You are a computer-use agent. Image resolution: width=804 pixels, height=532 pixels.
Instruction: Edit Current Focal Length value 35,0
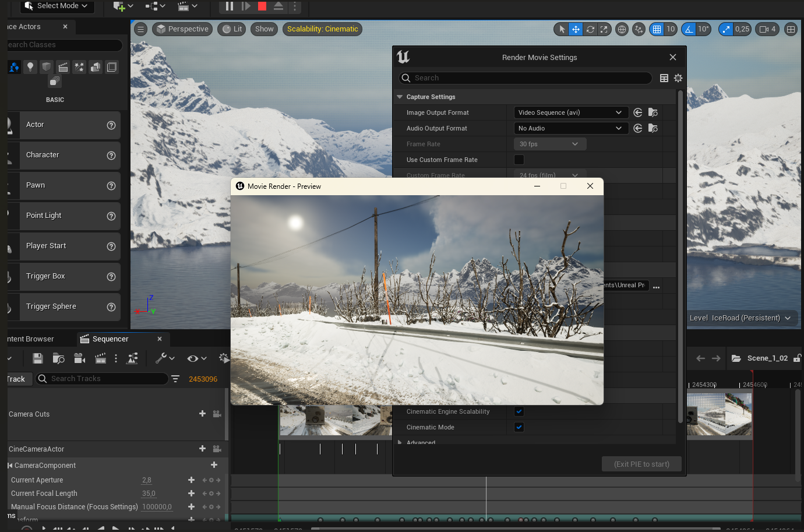click(149, 494)
